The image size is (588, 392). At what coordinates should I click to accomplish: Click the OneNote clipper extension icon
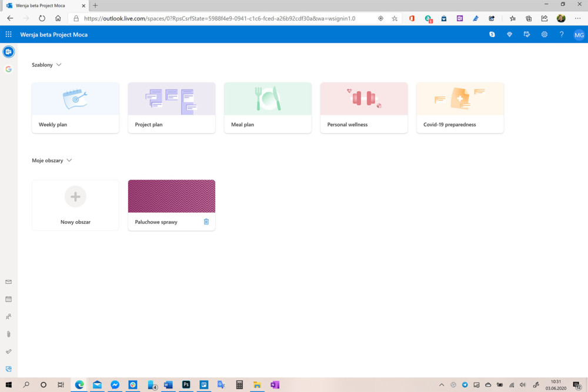click(460, 18)
